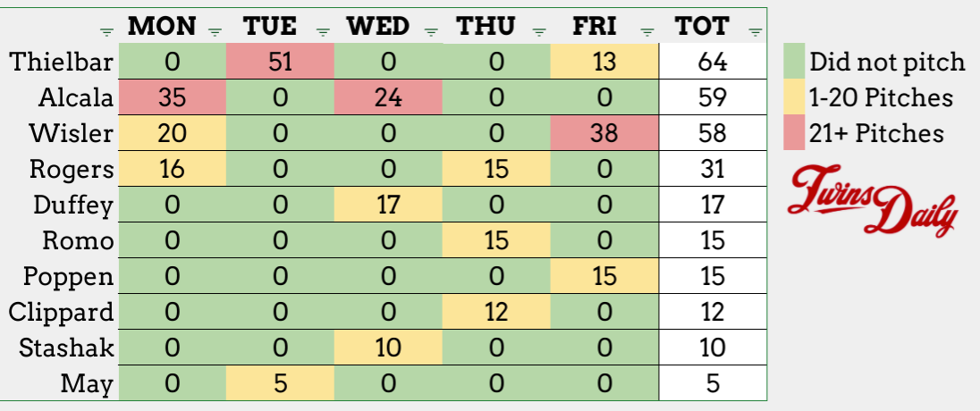The image size is (980, 411).
Task: Click Wisler's Friday cell showing 38
Action: coord(604,133)
